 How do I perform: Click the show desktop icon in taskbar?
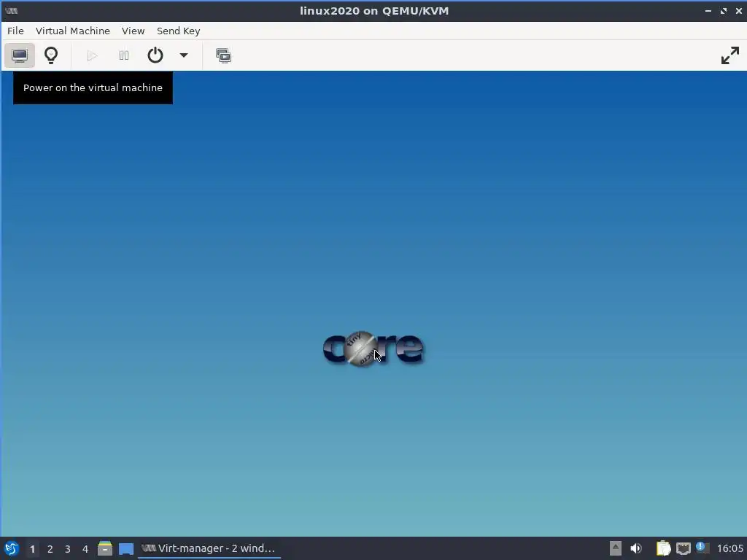[126, 548]
